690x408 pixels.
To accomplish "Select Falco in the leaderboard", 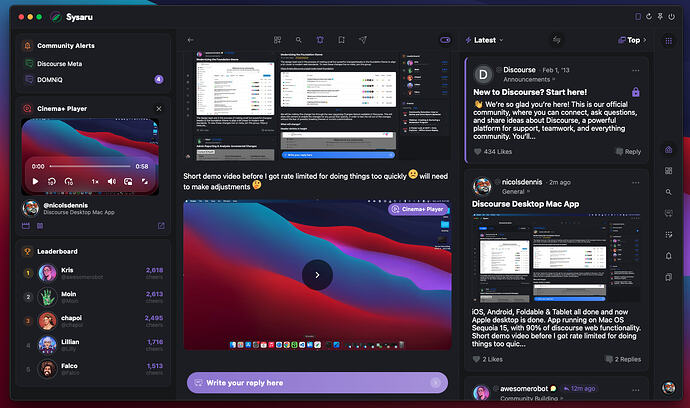I will point(93,369).
